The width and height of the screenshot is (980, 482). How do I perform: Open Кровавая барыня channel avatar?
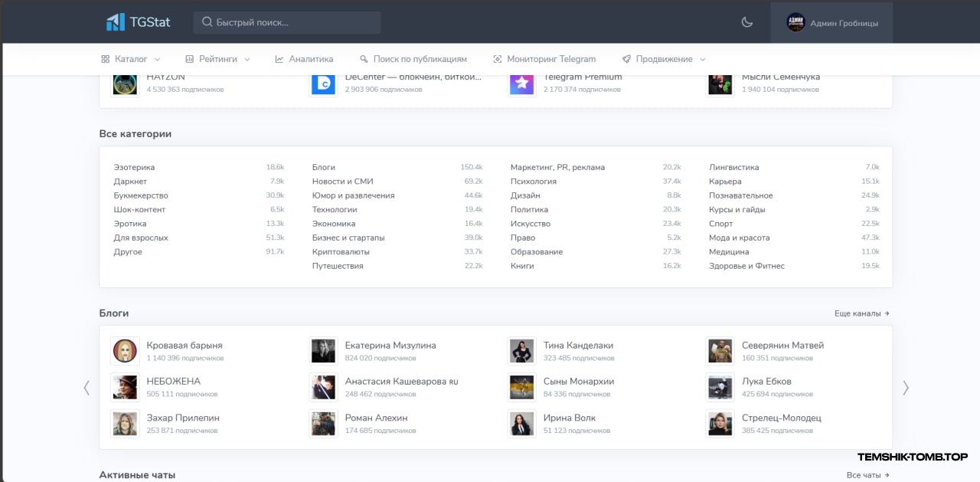point(125,351)
